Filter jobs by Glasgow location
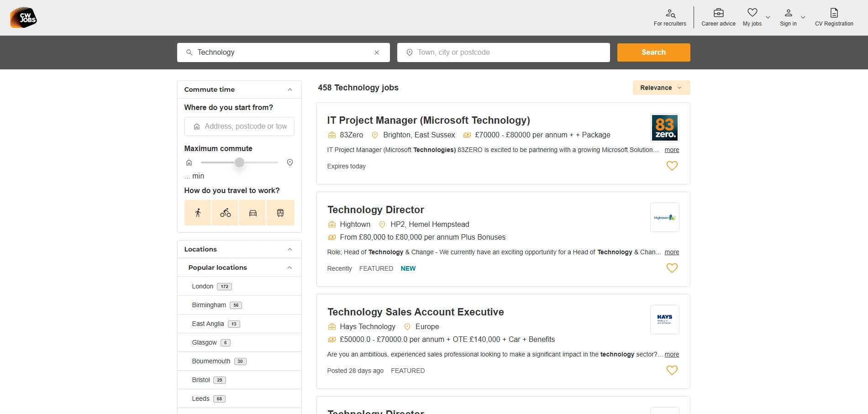Viewport: 868px width, 414px height. (239, 342)
